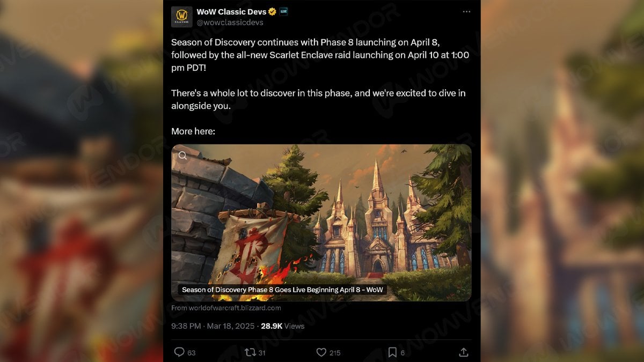Open the share post icon
Screen dimensions: 644x362
pos(464,352)
